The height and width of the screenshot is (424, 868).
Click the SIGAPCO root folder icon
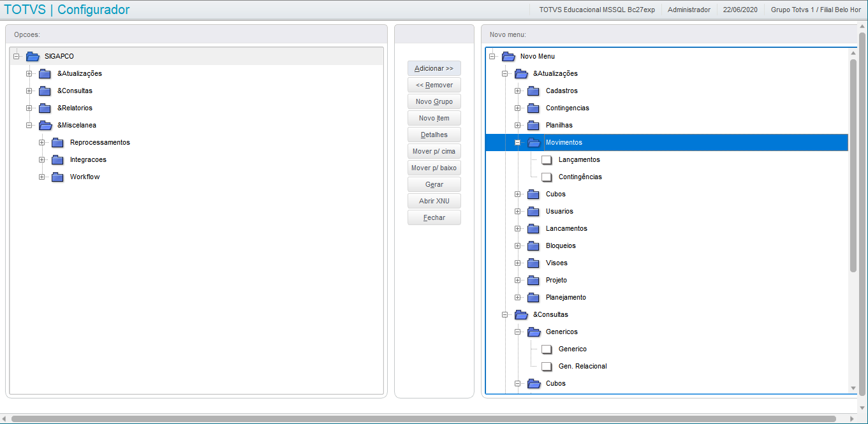[33, 56]
